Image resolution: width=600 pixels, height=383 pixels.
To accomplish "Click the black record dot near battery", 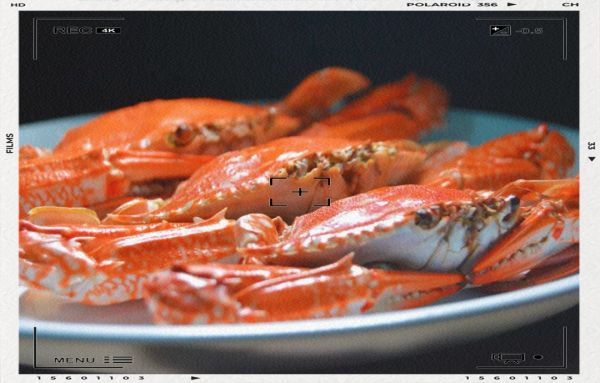I will 538,357.
